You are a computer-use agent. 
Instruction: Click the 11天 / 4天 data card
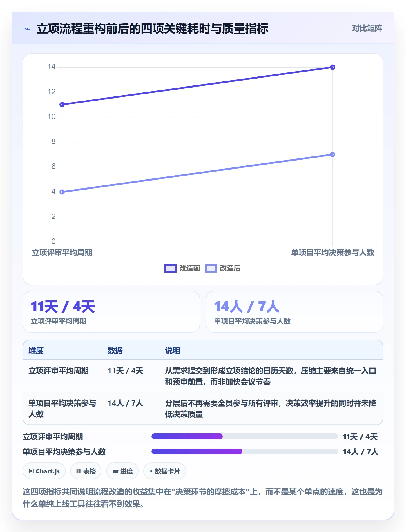click(111, 312)
